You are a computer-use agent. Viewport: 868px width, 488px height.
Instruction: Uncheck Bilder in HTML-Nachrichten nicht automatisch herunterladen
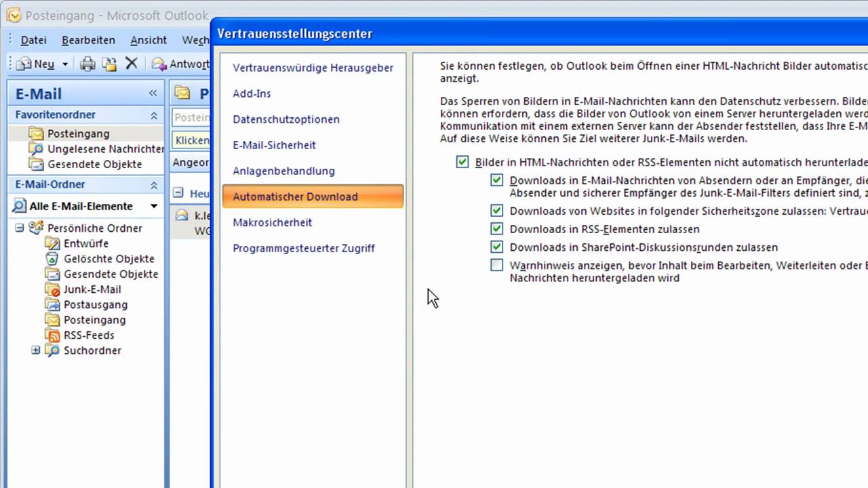pyautogui.click(x=462, y=162)
